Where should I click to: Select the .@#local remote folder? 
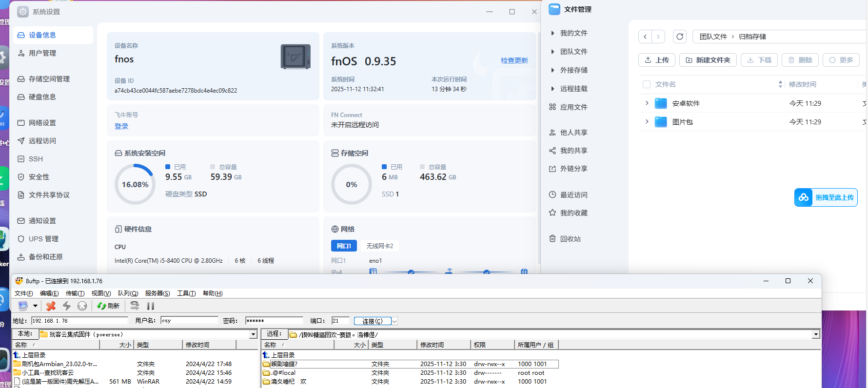click(x=279, y=372)
